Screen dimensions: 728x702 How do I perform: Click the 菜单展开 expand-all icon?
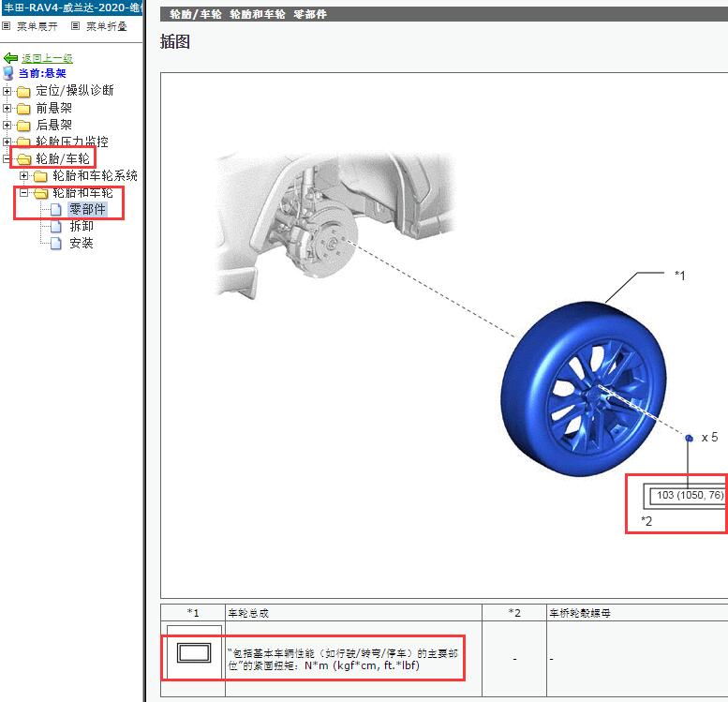point(6,26)
